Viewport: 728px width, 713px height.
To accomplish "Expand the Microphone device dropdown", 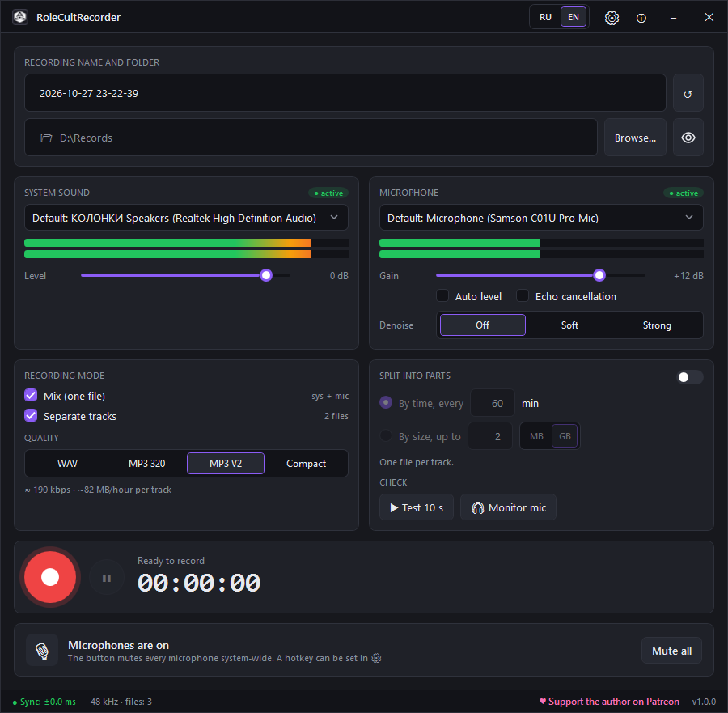I will tap(541, 218).
